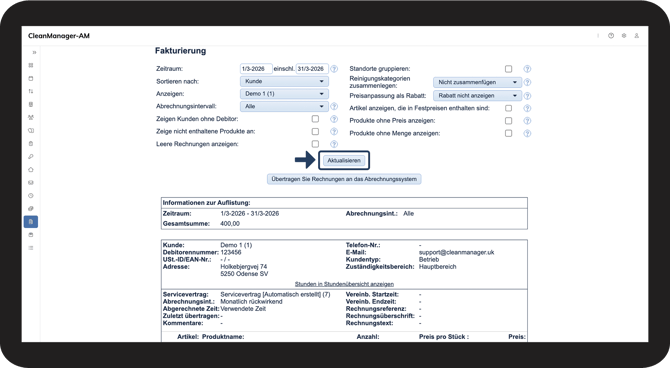This screenshot has height=368, width=670.
Task: Open help icon for Leere Rechnungen anzeigen
Action: [x=334, y=144]
